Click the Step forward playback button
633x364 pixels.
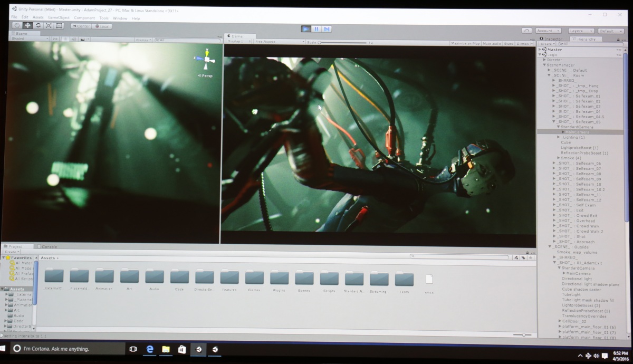click(x=327, y=29)
